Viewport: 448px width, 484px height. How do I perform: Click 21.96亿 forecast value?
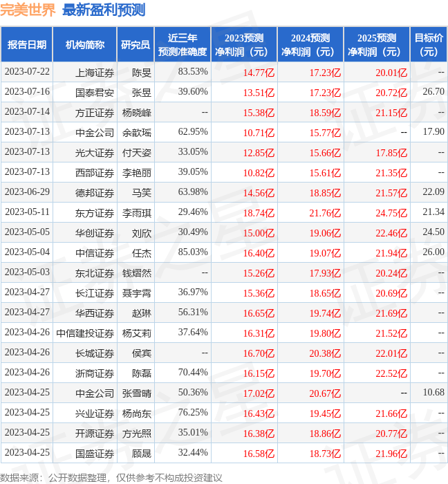click(x=391, y=454)
